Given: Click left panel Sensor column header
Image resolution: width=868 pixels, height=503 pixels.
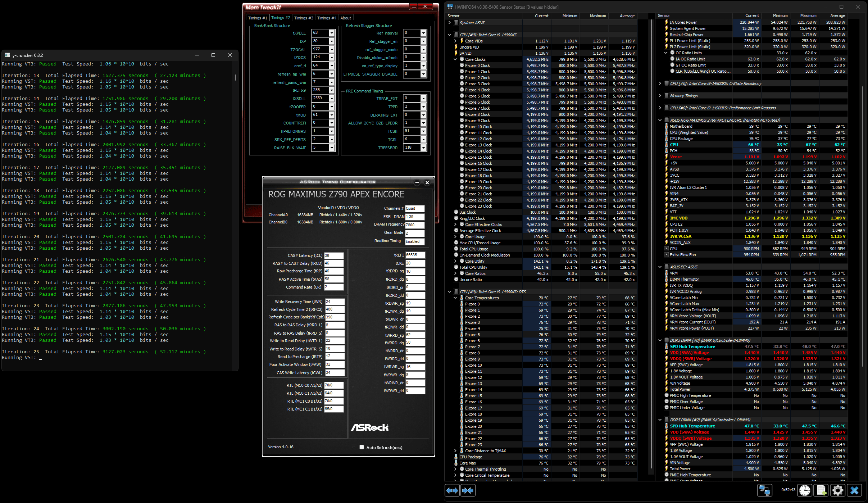Looking at the screenshot, I should tap(484, 16).
